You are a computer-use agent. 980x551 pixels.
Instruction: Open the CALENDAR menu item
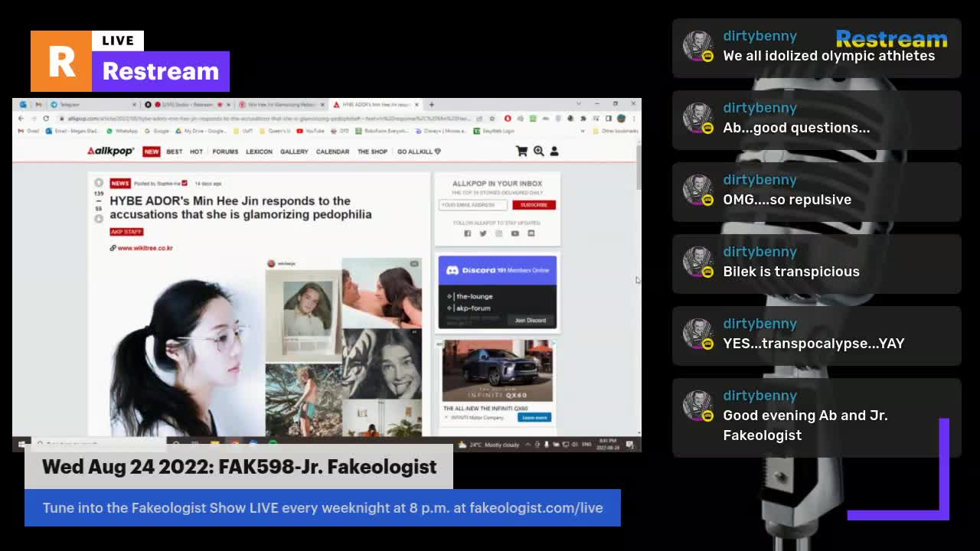coord(332,152)
